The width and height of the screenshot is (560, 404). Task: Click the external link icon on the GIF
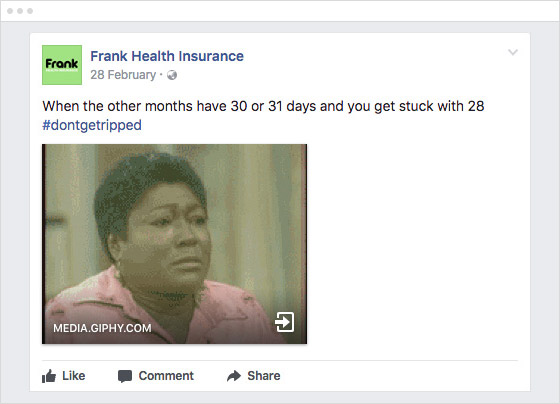click(285, 322)
